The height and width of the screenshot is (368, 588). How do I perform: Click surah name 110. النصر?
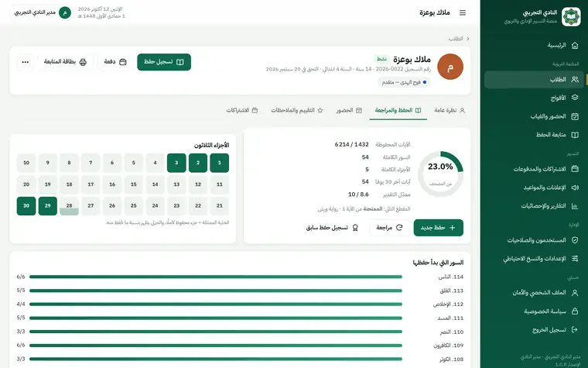point(452,332)
